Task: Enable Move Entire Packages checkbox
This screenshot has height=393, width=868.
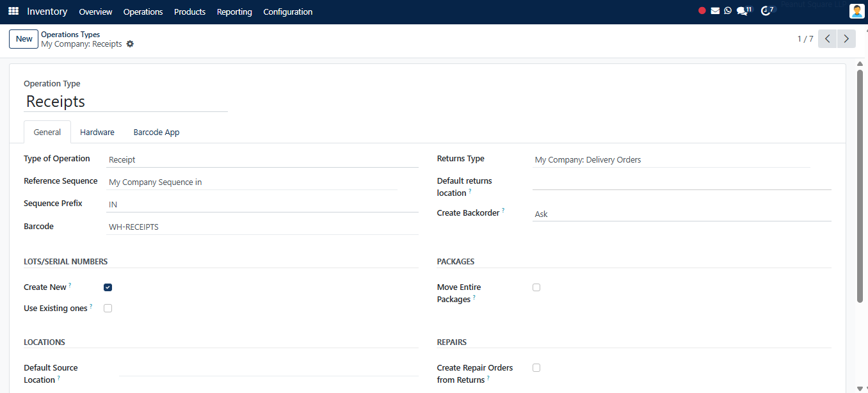Action: (x=536, y=287)
